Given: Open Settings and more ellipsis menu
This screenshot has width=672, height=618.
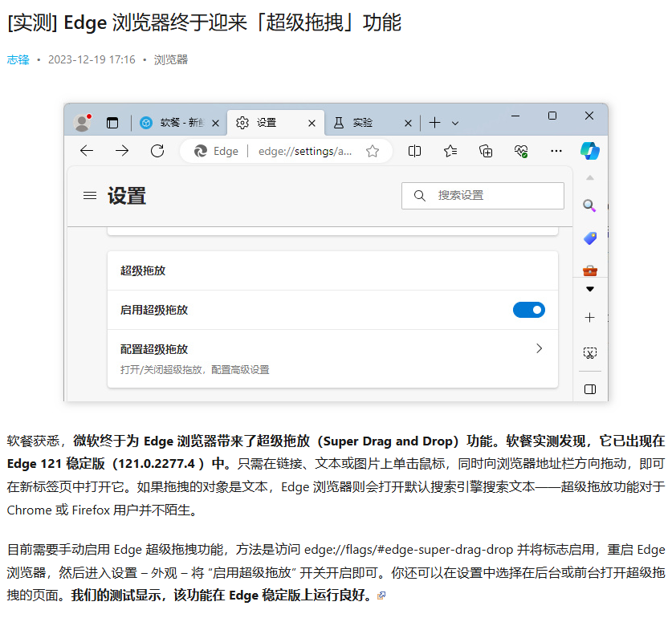Looking at the screenshot, I should click(x=556, y=151).
